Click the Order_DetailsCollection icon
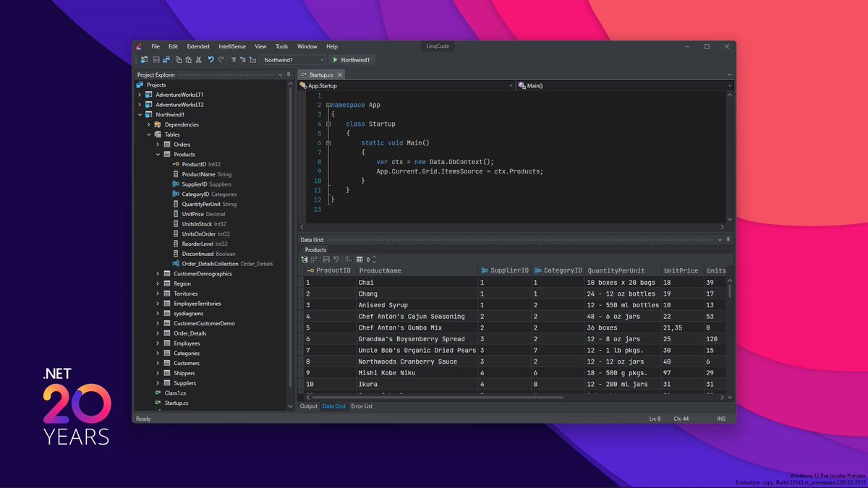This screenshot has height=488, width=868. pos(176,264)
